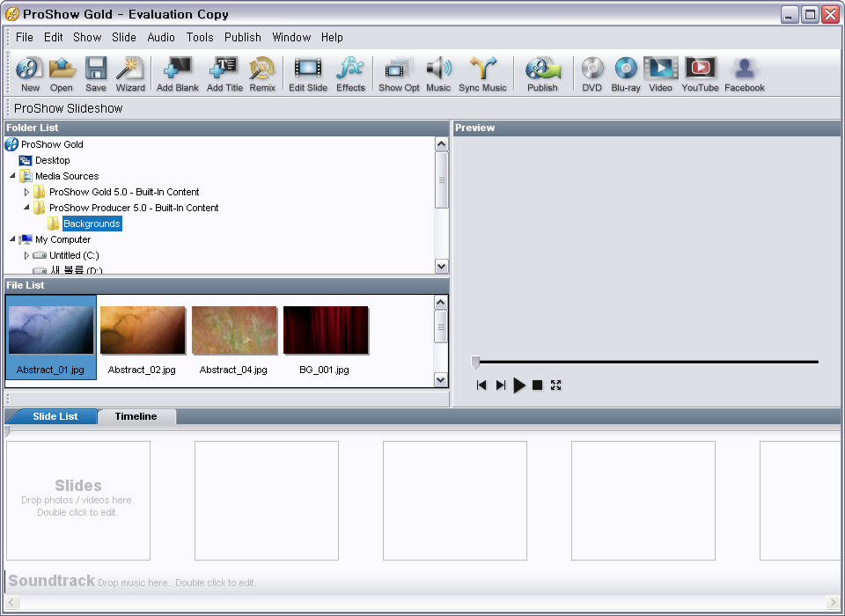Click slide list horizontal scroll left arrow
The height and width of the screenshot is (616, 845).
click(11, 602)
